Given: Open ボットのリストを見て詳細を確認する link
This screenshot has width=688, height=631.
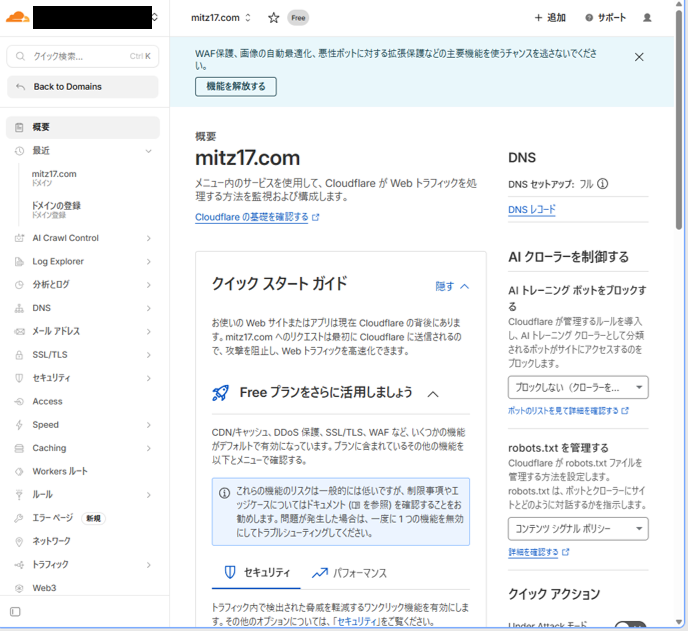Looking at the screenshot, I should (568, 411).
